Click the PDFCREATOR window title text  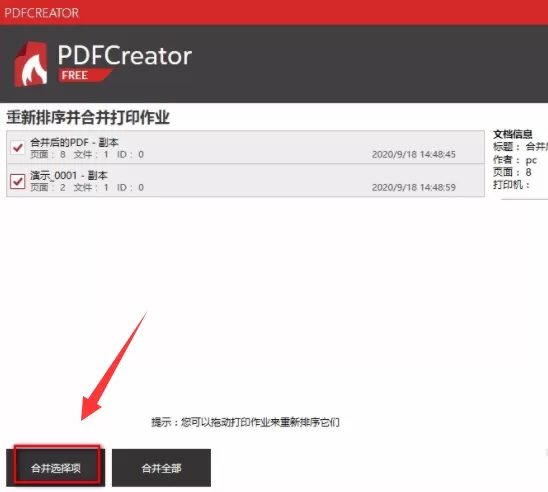click(x=42, y=13)
